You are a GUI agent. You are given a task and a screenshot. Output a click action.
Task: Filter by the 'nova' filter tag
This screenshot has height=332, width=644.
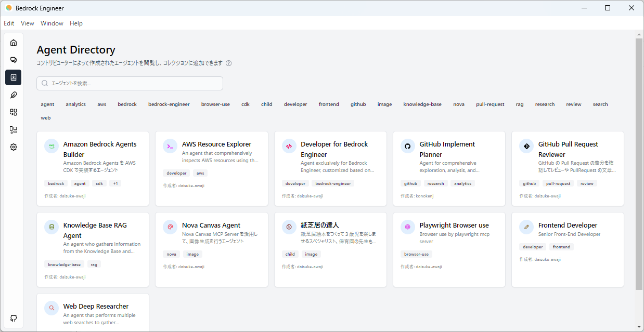tap(459, 104)
